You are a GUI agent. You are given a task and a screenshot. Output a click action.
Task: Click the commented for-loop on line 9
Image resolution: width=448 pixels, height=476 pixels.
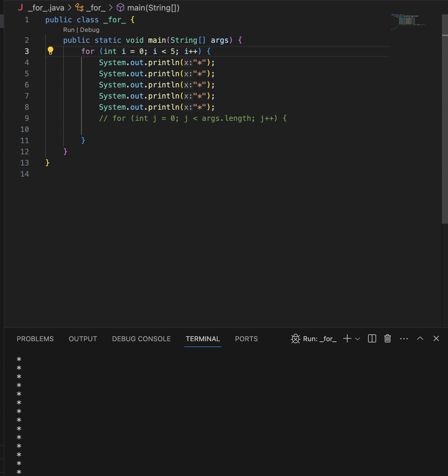(193, 118)
